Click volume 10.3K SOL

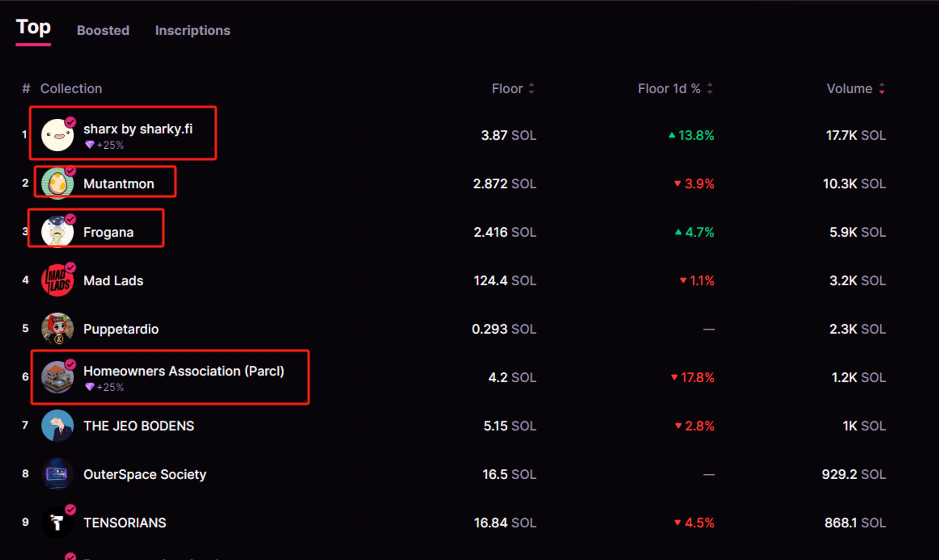[854, 184]
